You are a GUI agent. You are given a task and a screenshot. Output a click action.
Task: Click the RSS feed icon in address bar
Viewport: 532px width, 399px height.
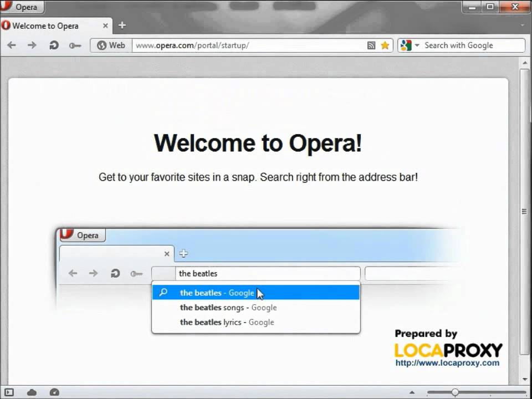(x=371, y=45)
